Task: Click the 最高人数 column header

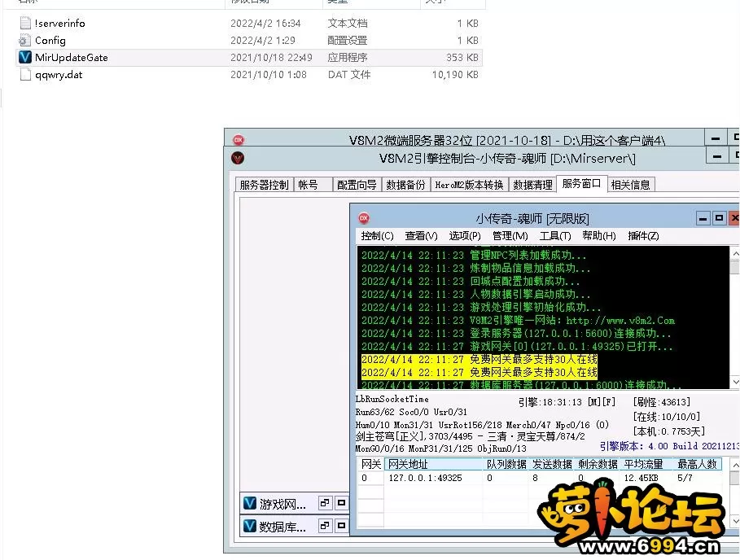Action: pyautogui.click(x=697, y=464)
